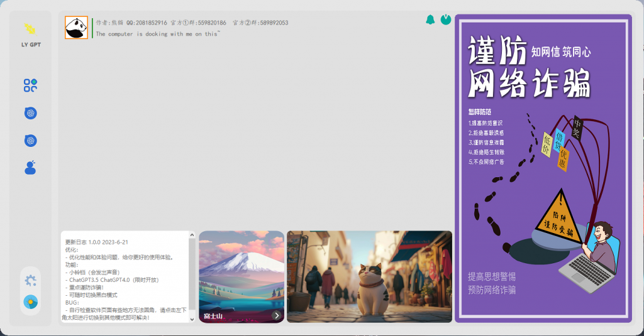644x336 pixels.
Task: Open the home dashboard grid icon
Action: (30, 85)
